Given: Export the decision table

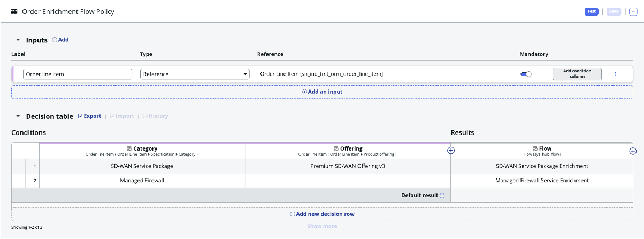Looking at the screenshot, I should click(x=89, y=116).
